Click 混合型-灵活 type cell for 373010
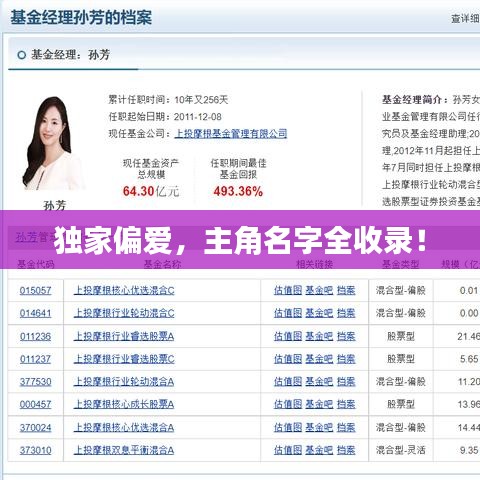 tap(401, 450)
